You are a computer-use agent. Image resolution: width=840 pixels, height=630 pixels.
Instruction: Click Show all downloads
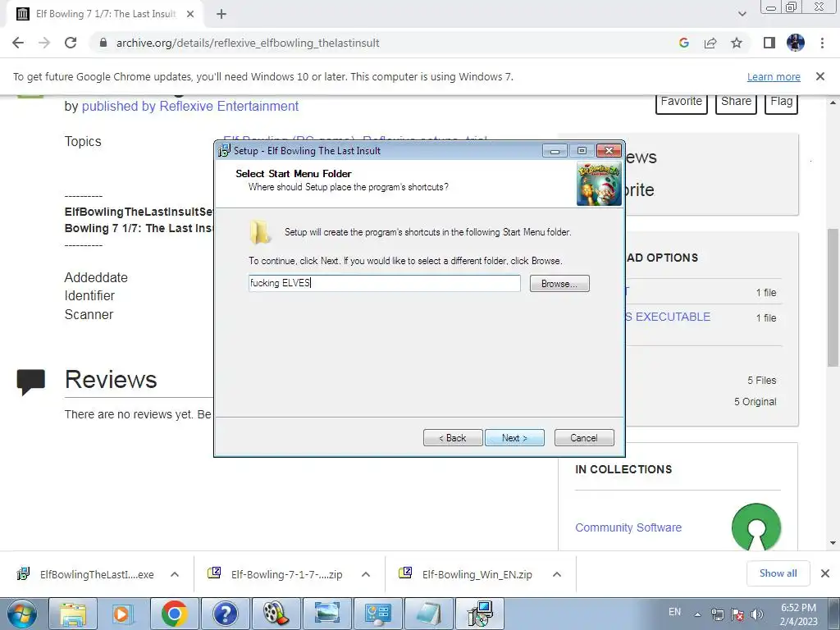pos(778,573)
